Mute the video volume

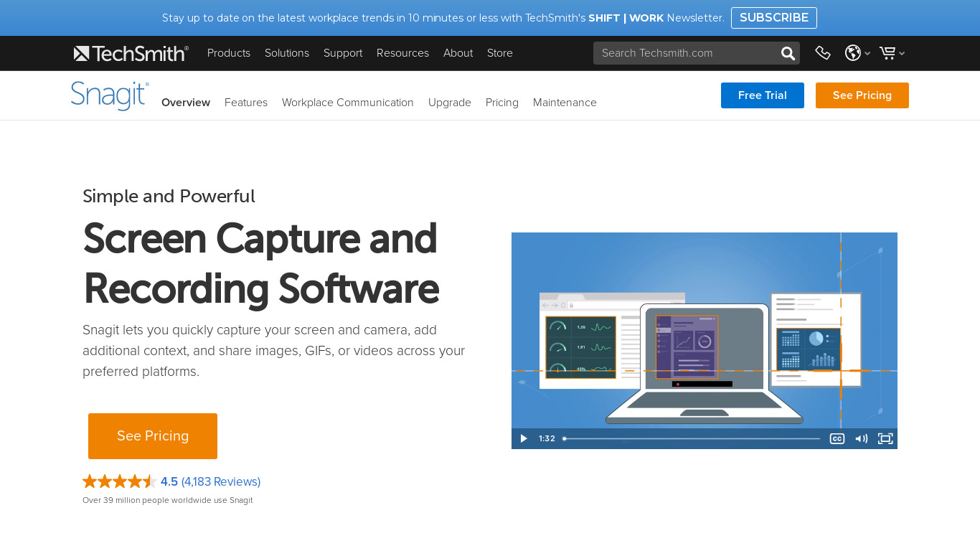[x=861, y=438]
